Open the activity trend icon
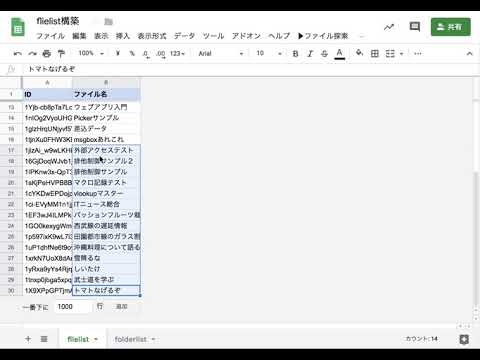The height and width of the screenshot is (360, 480). (x=389, y=27)
